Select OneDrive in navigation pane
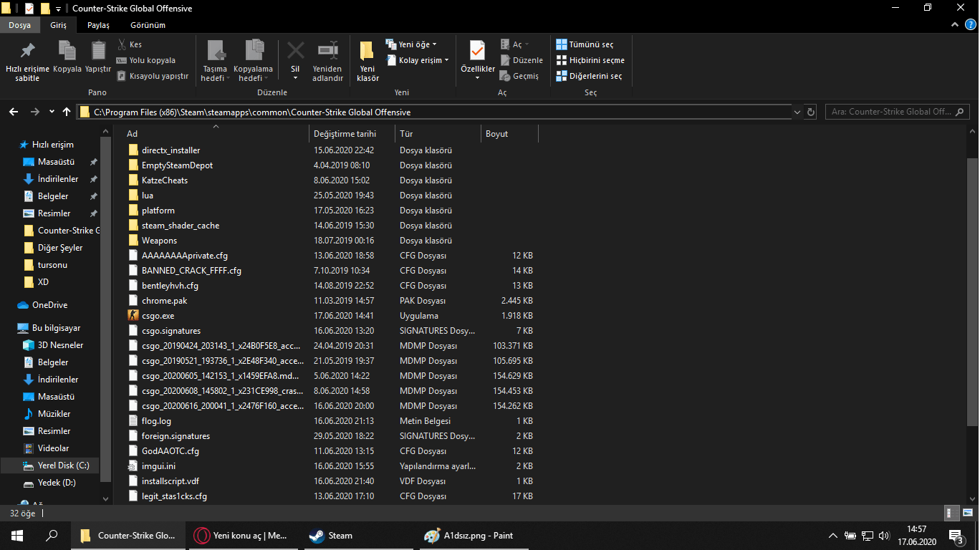Viewport: 980px width, 550px height. (49, 305)
